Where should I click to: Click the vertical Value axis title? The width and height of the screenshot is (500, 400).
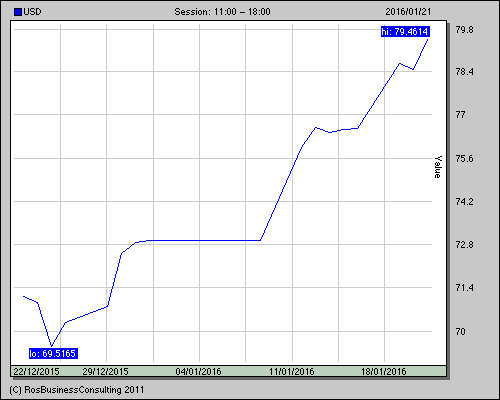(x=438, y=167)
